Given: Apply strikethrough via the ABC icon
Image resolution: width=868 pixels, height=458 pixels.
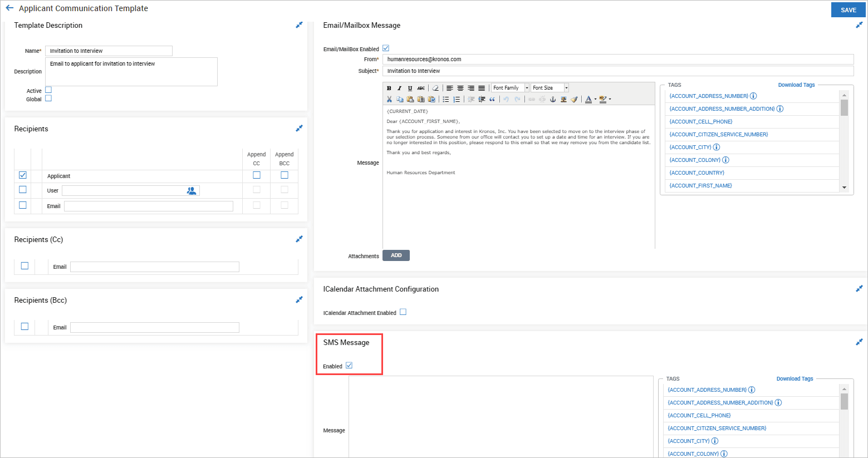Looking at the screenshot, I should click(x=421, y=88).
